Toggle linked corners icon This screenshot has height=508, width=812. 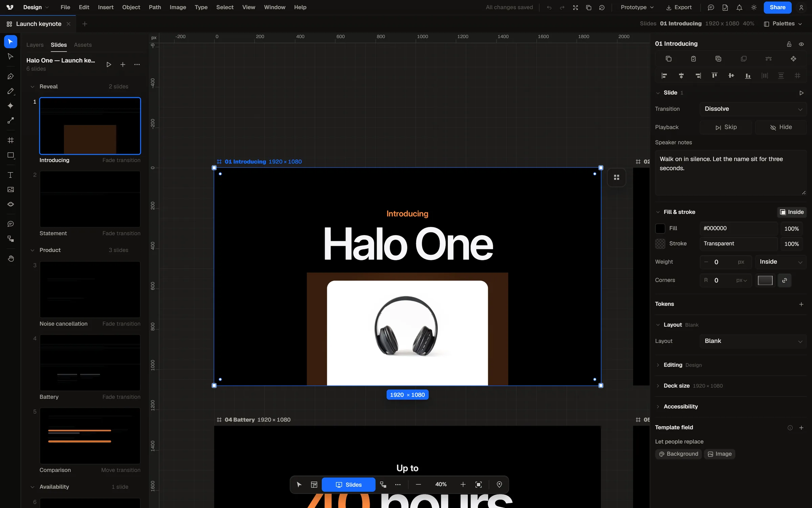(784, 280)
